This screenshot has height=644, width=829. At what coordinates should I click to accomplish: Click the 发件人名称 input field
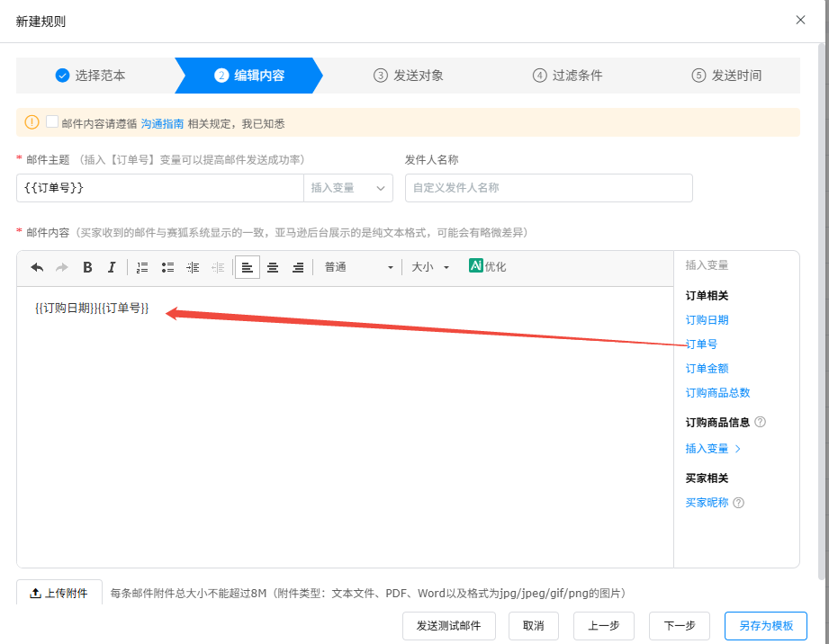click(548, 188)
